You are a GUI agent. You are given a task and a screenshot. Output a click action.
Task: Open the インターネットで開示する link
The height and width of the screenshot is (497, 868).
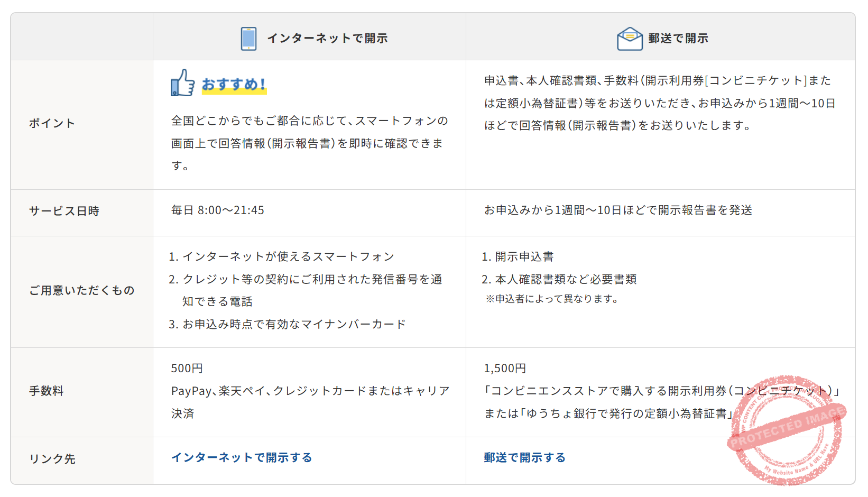[242, 458]
